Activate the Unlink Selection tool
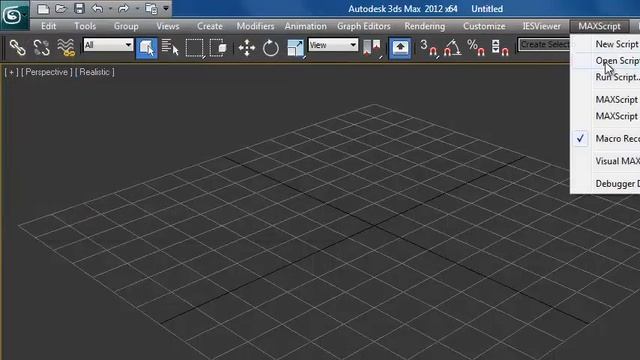This screenshot has width=640, height=360. [x=41, y=48]
